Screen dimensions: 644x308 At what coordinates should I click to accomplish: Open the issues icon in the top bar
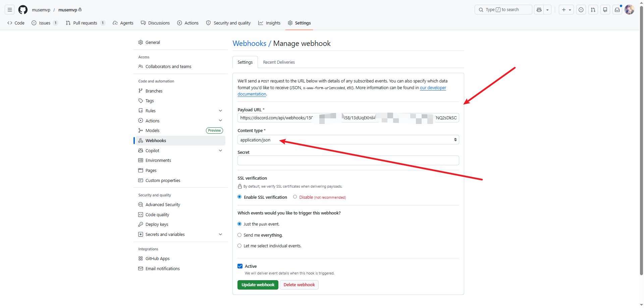point(581,10)
